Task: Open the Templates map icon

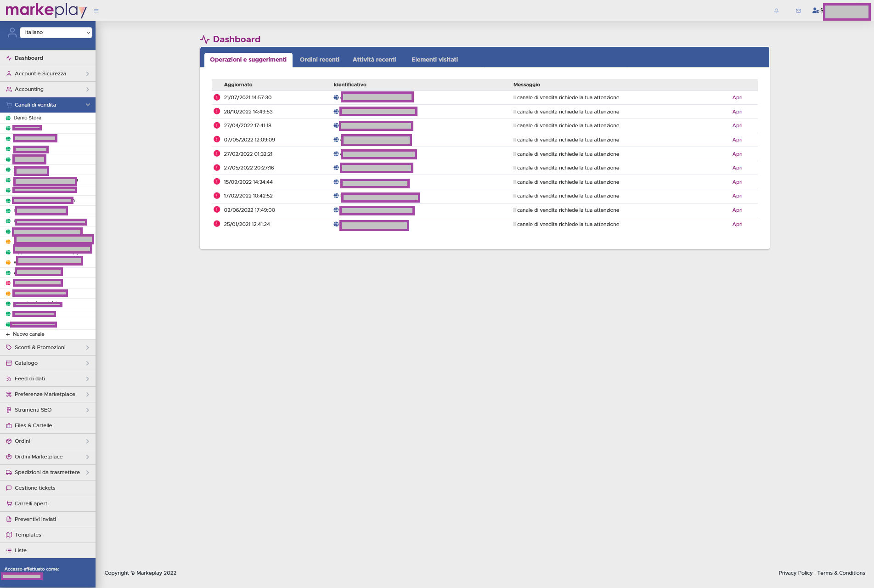Action: tap(9, 535)
